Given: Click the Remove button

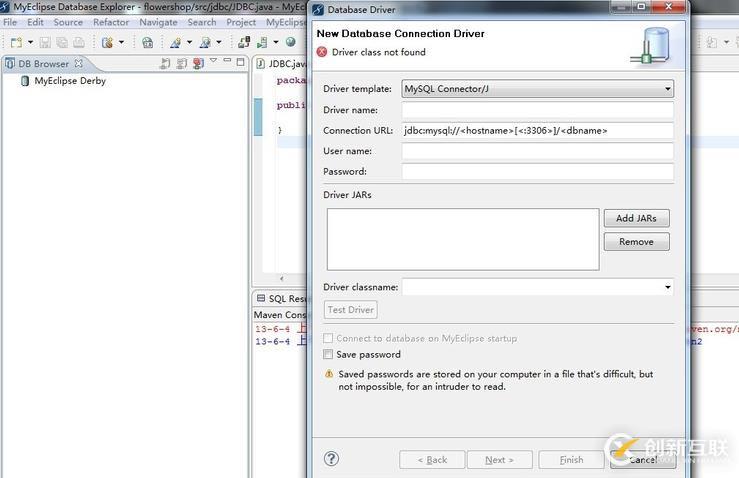Looking at the screenshot, I should 637,242.
